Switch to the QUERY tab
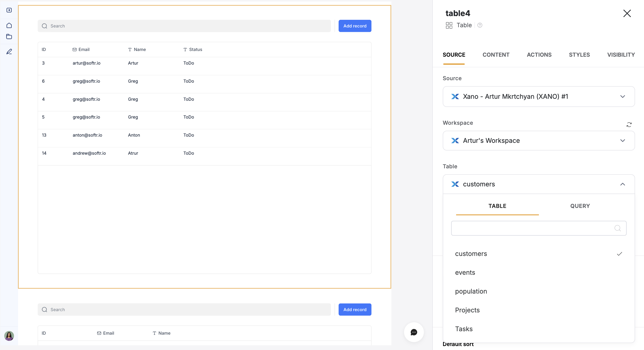The height and width of the screenshot is (350, 644). (x=580, y=206)
